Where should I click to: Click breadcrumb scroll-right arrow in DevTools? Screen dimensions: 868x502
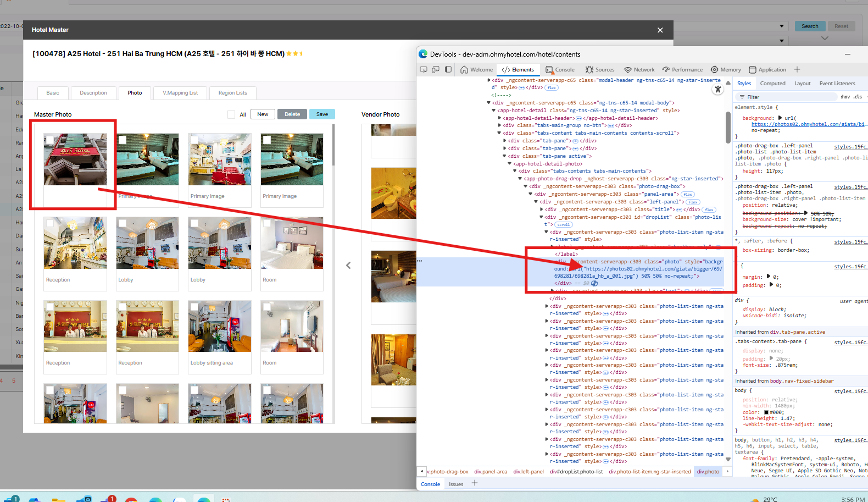tap(727, 471)
